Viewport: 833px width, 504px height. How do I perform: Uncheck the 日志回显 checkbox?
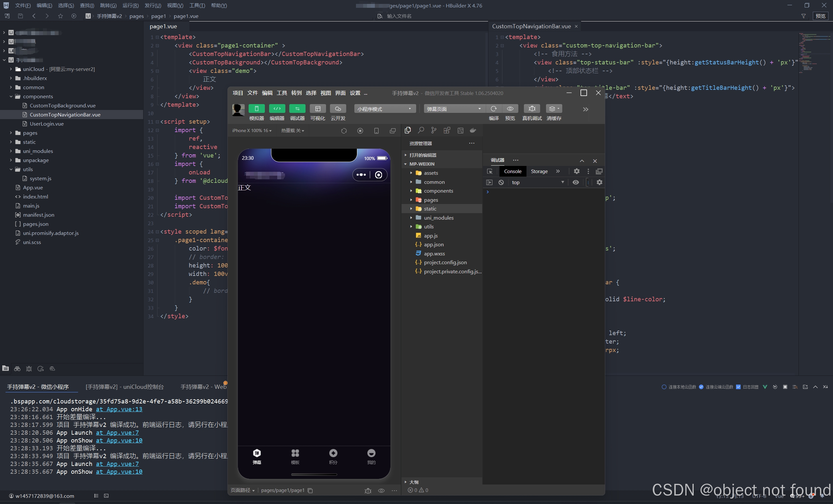point(738,387)
